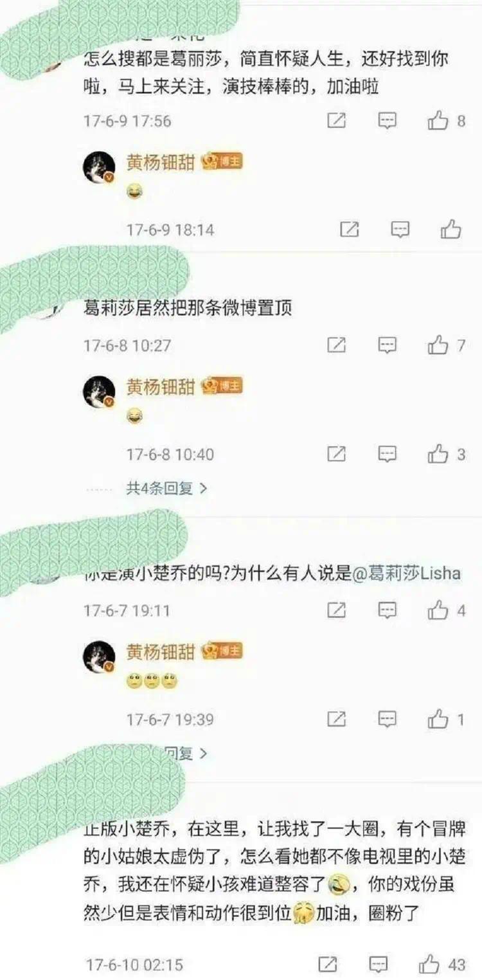Open 黄杨钿甜 username in 17-6-9 18:14 reply
The image size is (482, 980).
[x=160, y=163]
